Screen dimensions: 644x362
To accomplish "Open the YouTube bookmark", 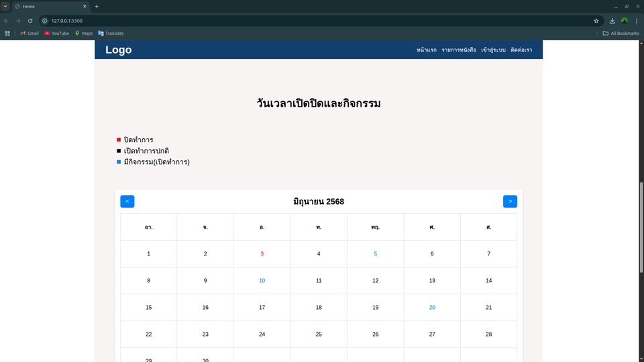I will (56, 34).
